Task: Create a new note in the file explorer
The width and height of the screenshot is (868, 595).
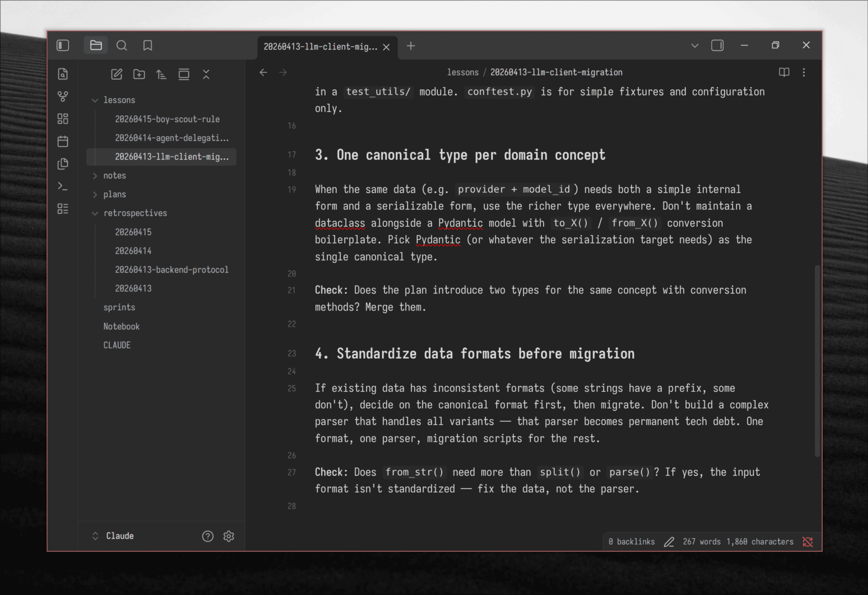Action: pos(116,74)
